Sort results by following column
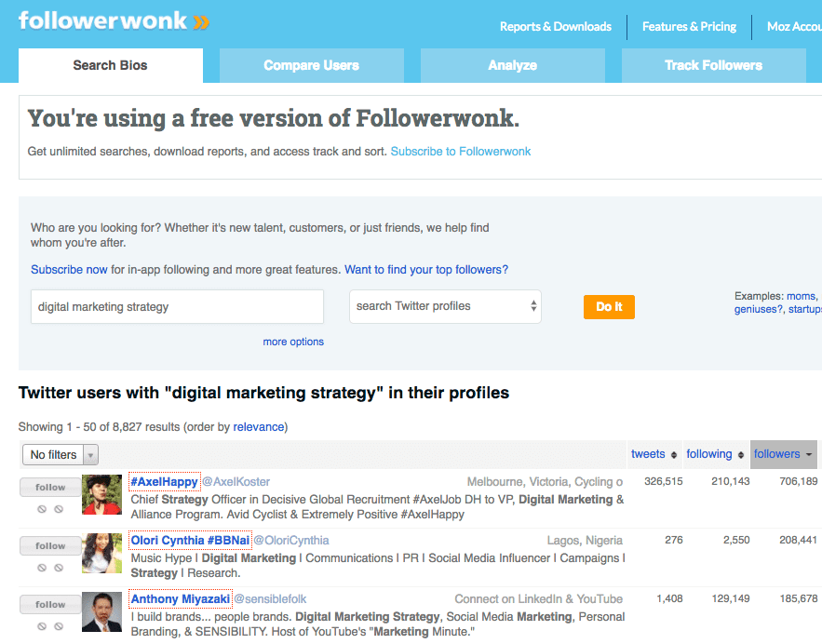 715,454
